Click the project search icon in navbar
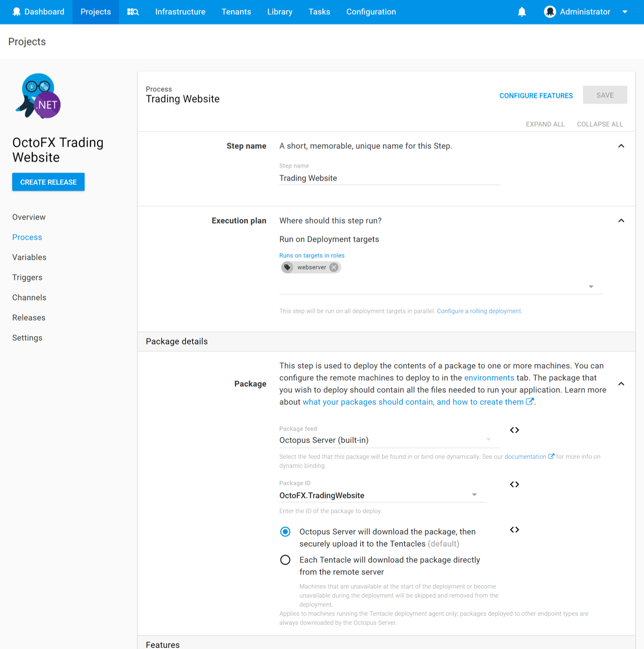Screen dimensions: 644x649 (133, 12)
